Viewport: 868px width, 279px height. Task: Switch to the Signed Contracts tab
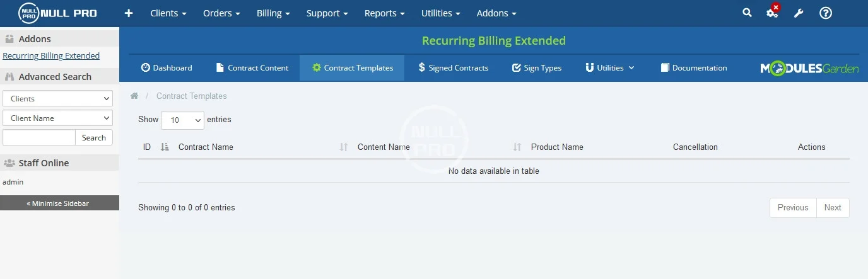pyautogui.click(x=453, y=68)
